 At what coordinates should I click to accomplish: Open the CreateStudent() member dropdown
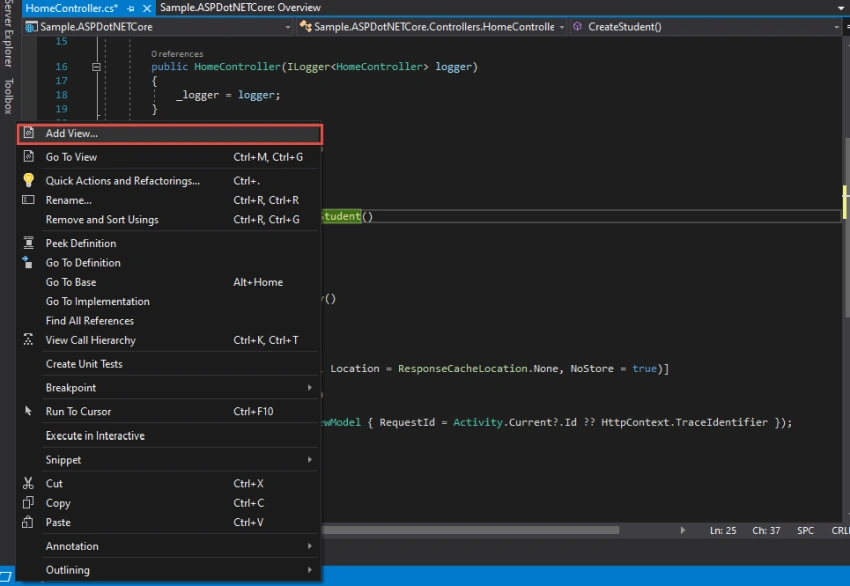coord(705,27)
